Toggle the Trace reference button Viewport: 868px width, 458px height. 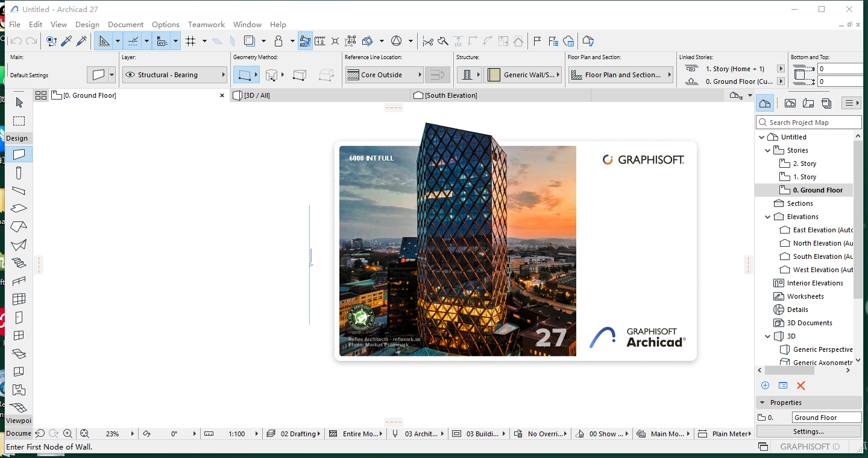pos(248,41)
